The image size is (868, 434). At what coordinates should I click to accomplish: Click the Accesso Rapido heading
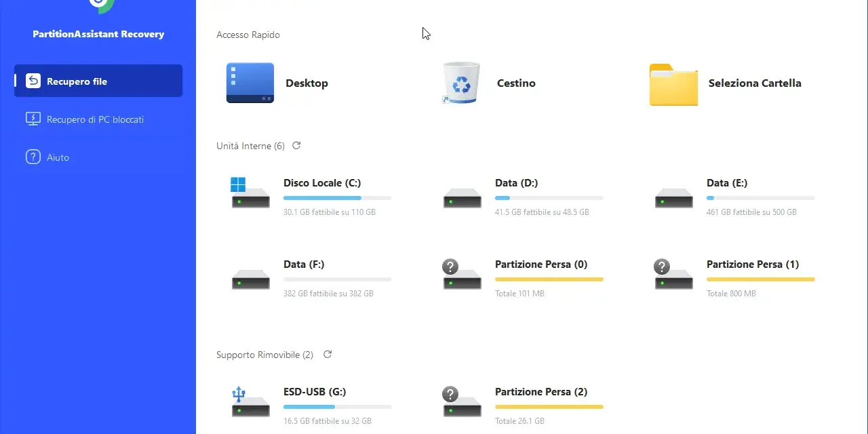pos(248,35)
